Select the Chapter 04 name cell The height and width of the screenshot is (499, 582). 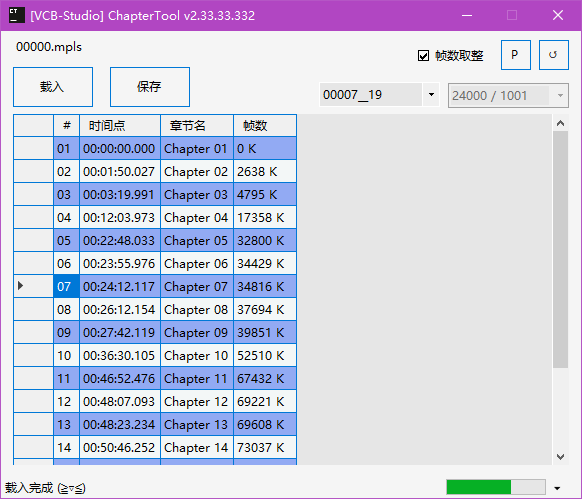point(197,218)
